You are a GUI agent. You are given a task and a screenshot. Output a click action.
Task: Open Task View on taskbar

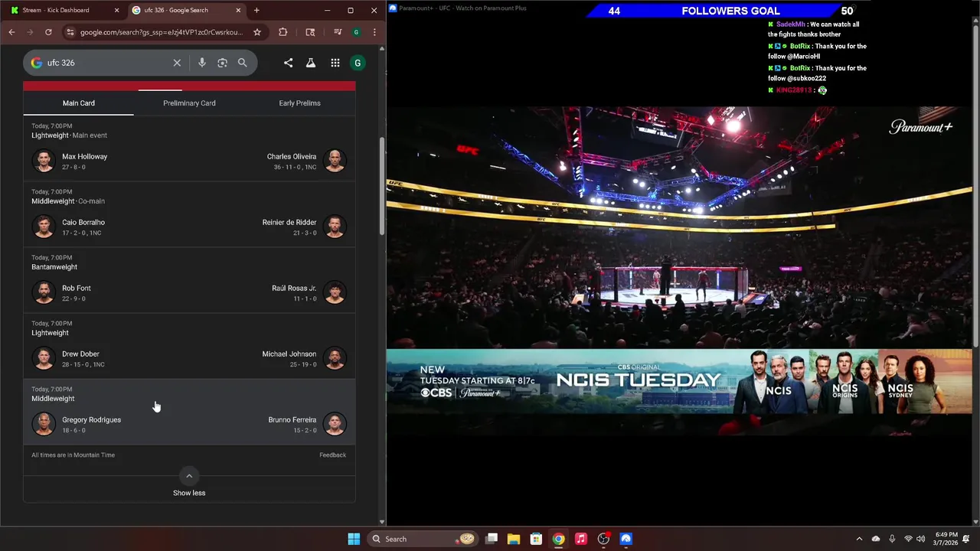pos(492,539)
